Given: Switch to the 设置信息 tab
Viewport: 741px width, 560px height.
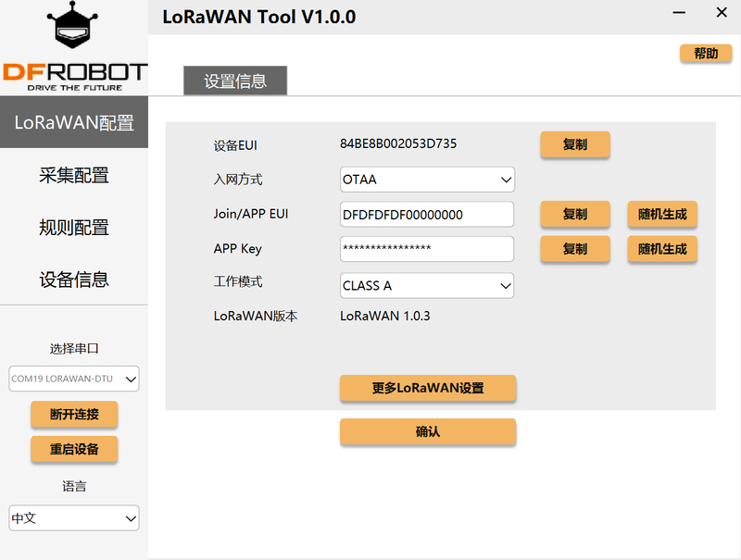Looking at the screenshot, I should [235, 81].
